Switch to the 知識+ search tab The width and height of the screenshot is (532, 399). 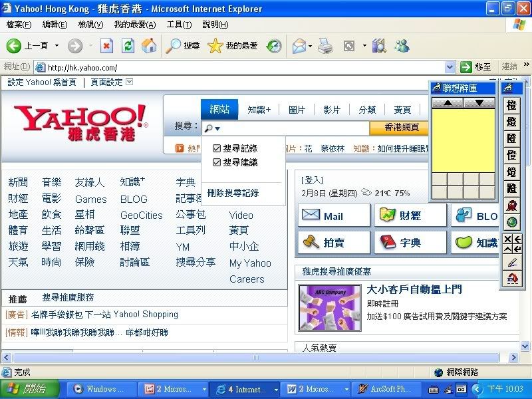[259, 110]
